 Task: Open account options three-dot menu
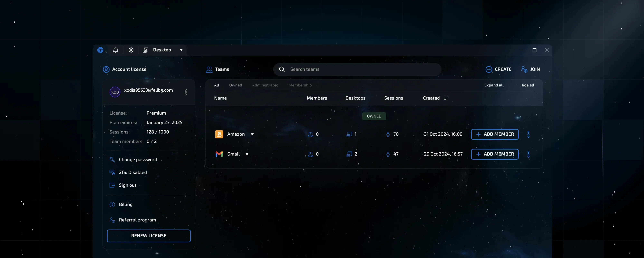[x=185, y=92]
